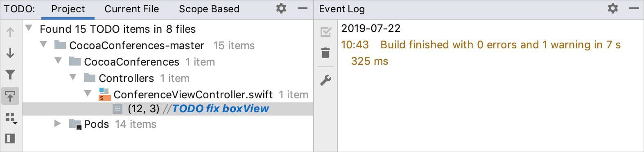This screenshot has width=644, height=152.
Task: Toggle the Preview Source panel icon
Action: coord(11,138)
